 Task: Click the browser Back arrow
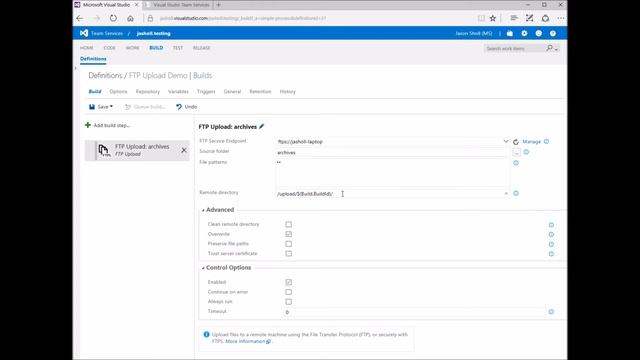pyautogui.click(x=80, y=18)
